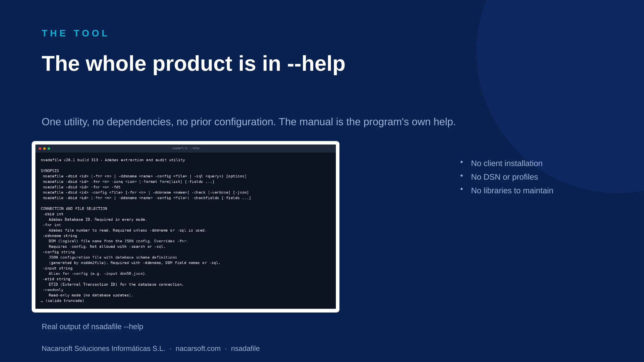Image resolution: width=644 pixels, height=362 pixels.
Task: Click the synopsis line containing '-checkfields'
Action: (x=147, y=198)
